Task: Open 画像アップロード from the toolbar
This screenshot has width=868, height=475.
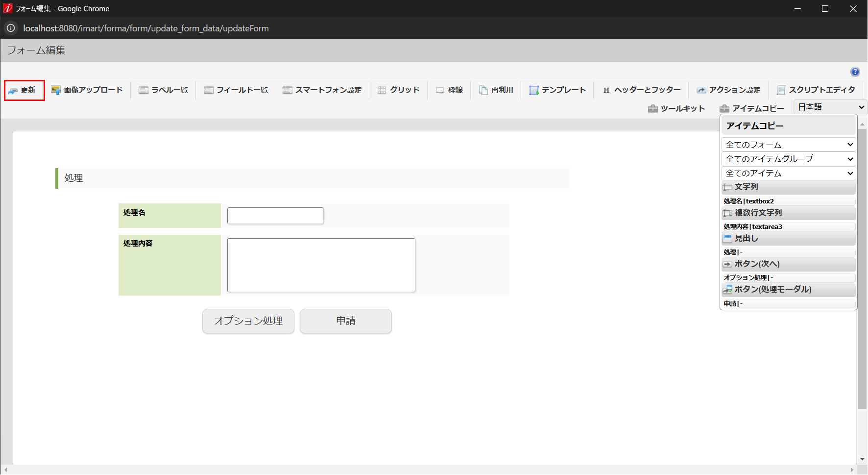Action: click(x=87, y=90)
